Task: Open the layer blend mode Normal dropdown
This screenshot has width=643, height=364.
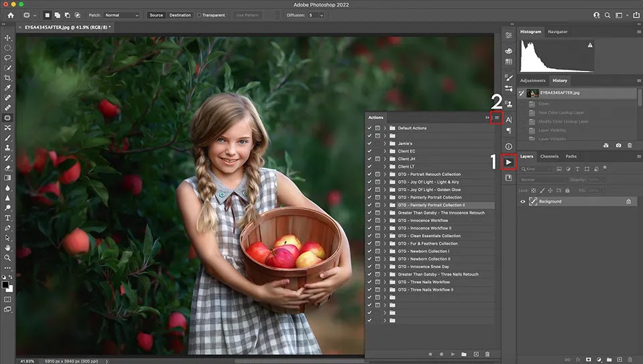Action: click(543, 180)
